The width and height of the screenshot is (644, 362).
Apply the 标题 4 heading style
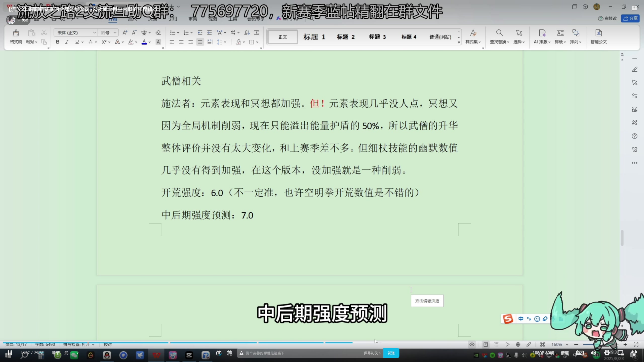[409, 37]
